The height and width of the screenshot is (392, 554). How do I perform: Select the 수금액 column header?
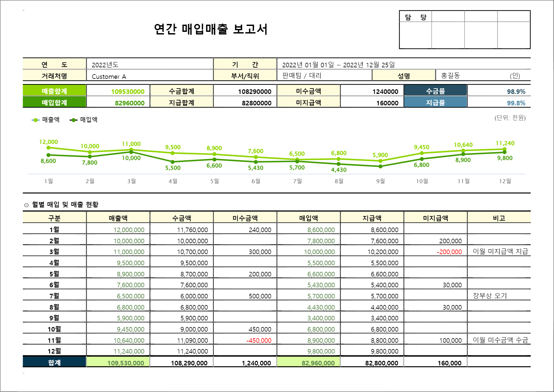click(x=182, y=218)
